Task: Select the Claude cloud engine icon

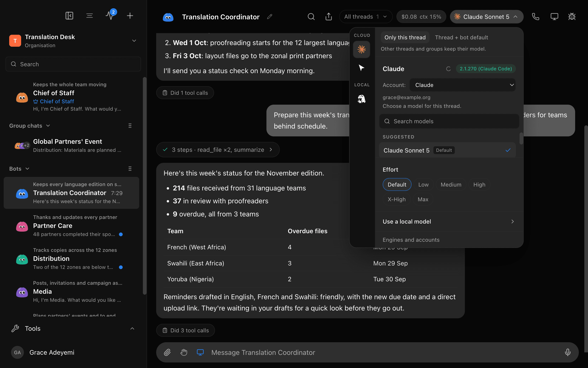Action: [362, 49]
